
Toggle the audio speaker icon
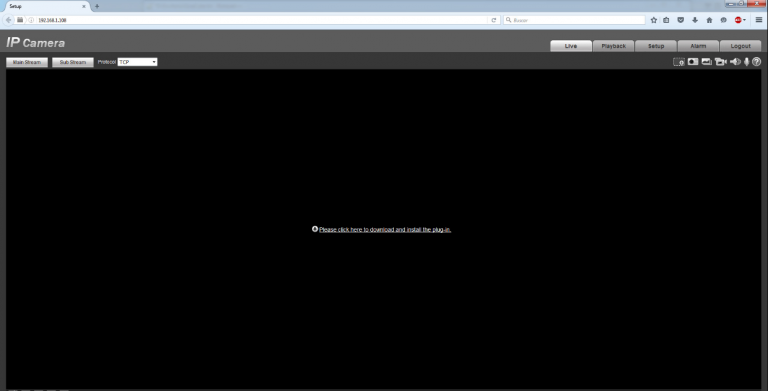(735, 62)
